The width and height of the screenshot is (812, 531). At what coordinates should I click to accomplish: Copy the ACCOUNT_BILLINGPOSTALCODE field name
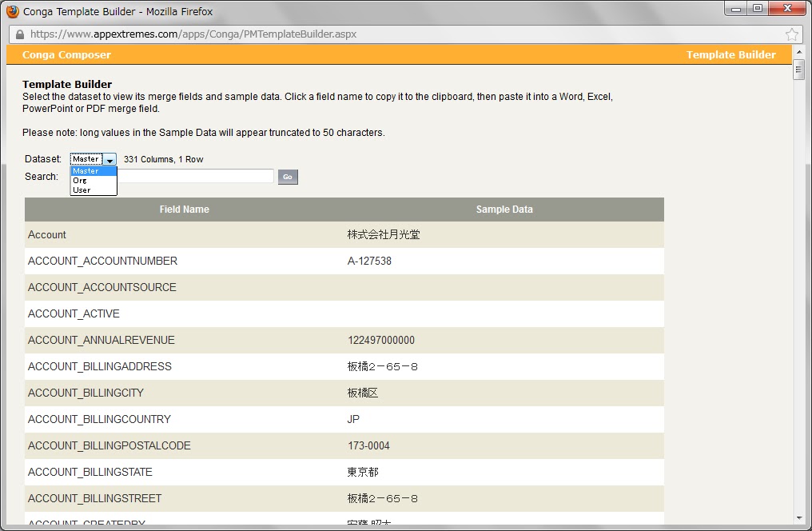point(109,446)
